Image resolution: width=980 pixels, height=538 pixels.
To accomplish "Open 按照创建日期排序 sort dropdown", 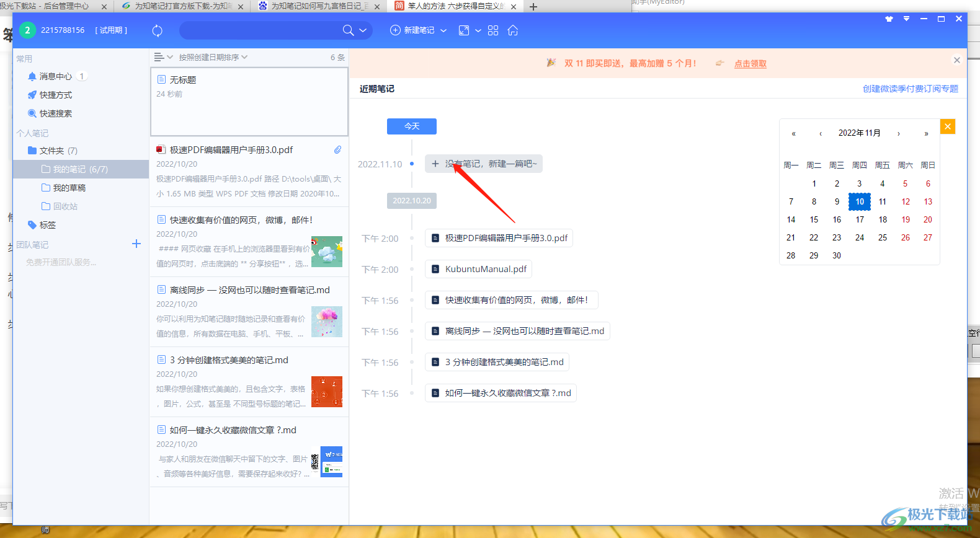I will pyautogui.click(x=213, y=57).
